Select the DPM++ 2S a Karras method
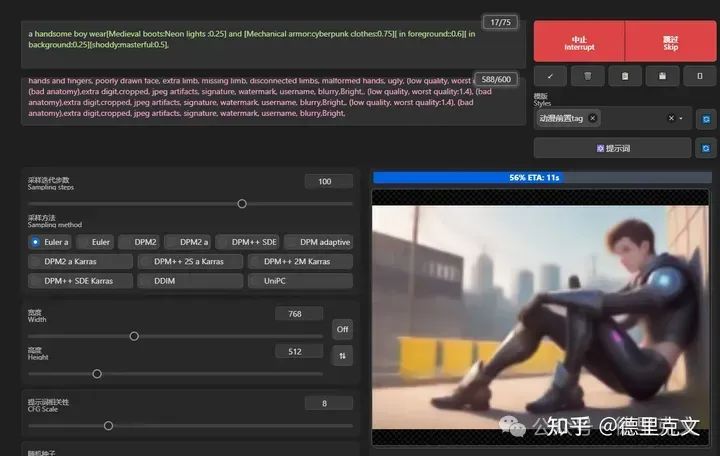Image resolution: width=720 pixels, height=456 pixels. point(190,261)
